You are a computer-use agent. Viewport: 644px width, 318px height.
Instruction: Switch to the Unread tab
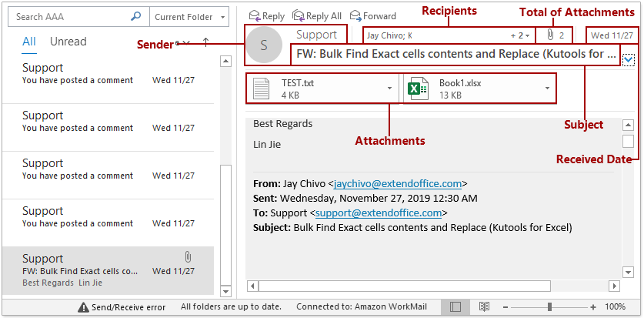pyautogui.click(x=68, y=42)
